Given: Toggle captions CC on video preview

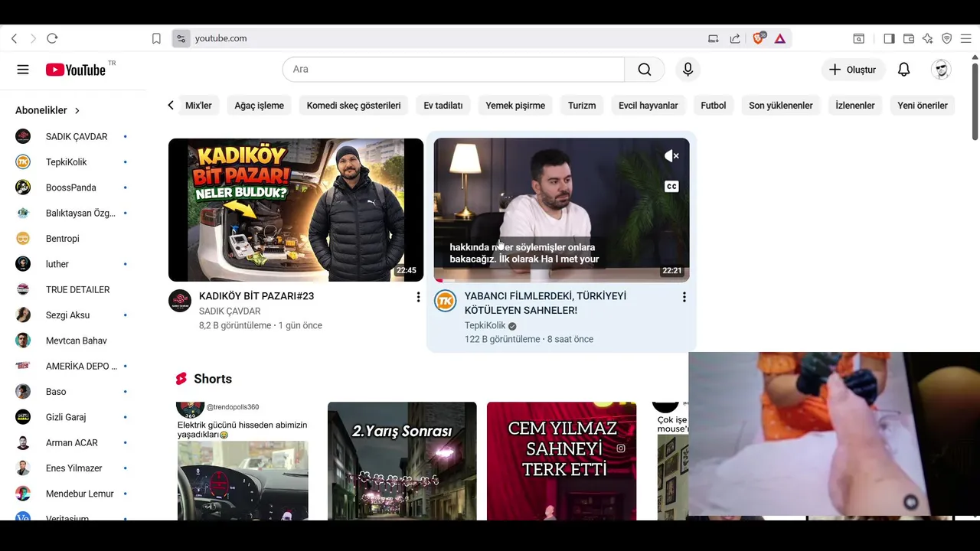Looking at the screenshot, I should click(671, 186).
